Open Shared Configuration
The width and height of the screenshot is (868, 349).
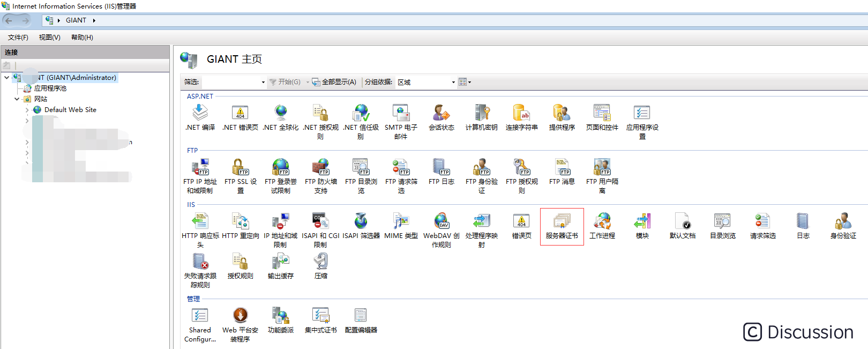tap(200, 324)
